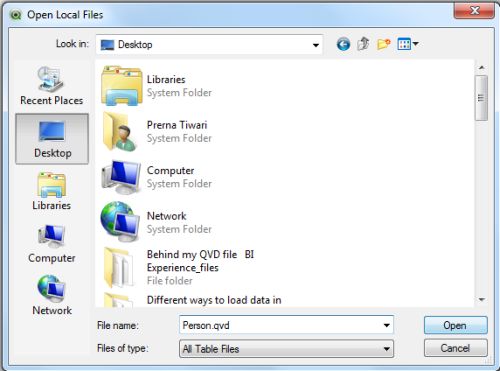Expand the Look in Desktop dropdown
Screen dimensions: 500x371
[x=315, y=45]
